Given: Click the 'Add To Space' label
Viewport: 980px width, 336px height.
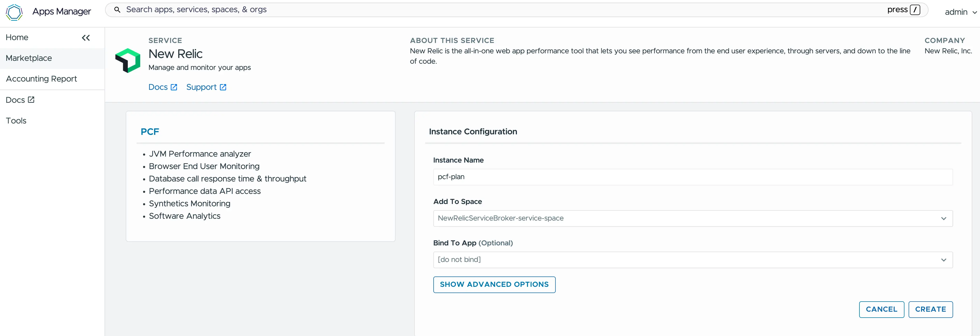Looking at the screenshot, I should (457, 202).
